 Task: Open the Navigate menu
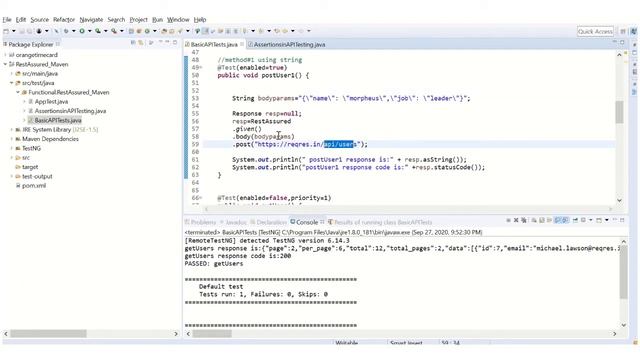[x=91, y=20]
